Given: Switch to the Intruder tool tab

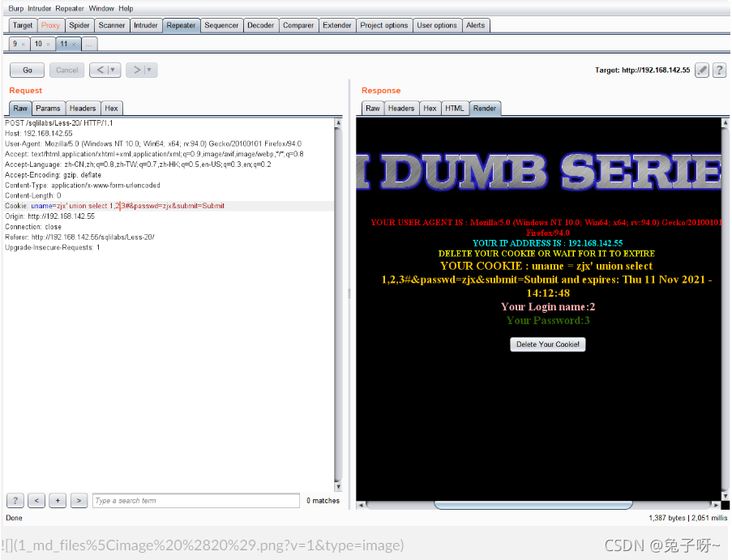Looking at the screenshot, I should pyautogui.click(x=146, y=25).
